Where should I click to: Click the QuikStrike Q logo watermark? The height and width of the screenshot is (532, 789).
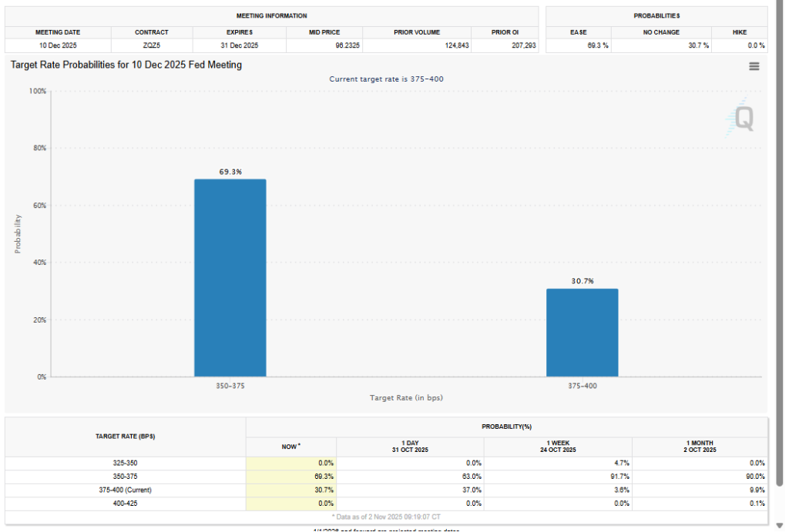click(743, 118)
